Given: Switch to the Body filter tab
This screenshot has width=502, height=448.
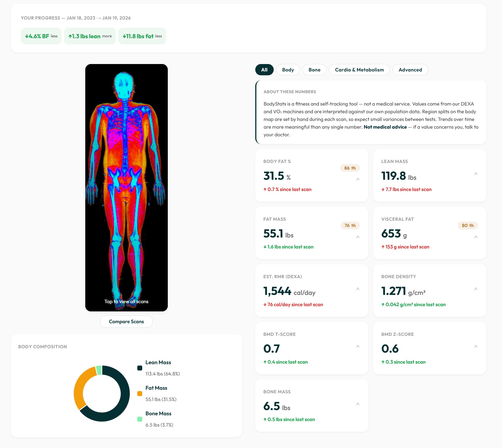Looking at the screenshot, I should click(x=288, y=70).
